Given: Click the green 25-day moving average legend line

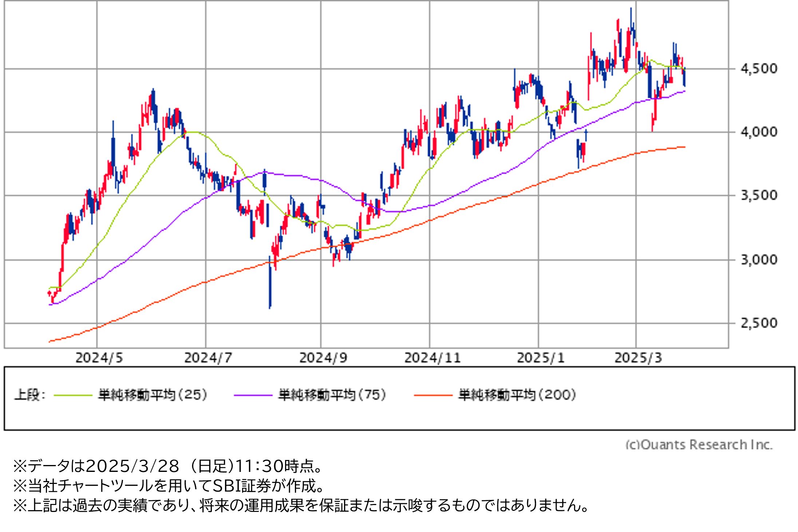Looking at the screenshot, I should [73, 395].
